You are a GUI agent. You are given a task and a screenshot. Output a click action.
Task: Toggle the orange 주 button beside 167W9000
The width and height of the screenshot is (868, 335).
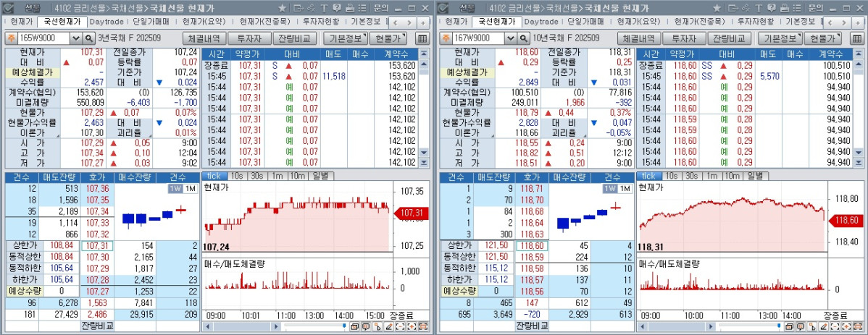[446, 38]
